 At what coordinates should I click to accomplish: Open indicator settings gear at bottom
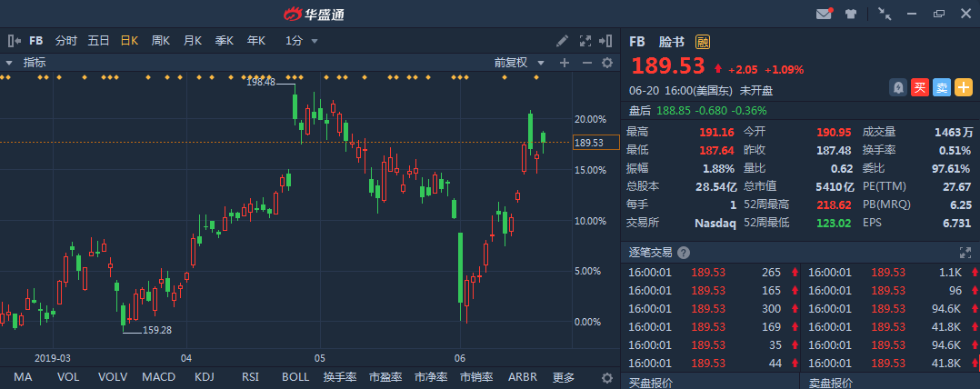point(607,377)
